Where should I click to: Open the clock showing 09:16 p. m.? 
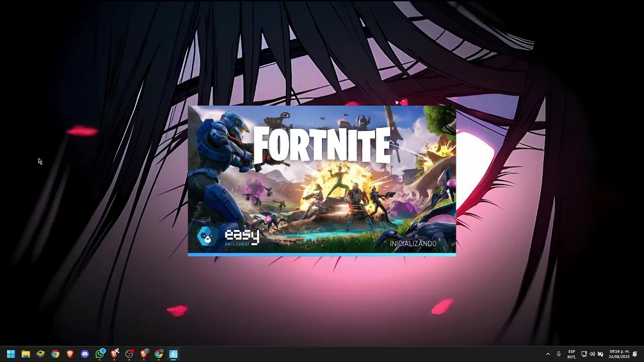point(619,354)
